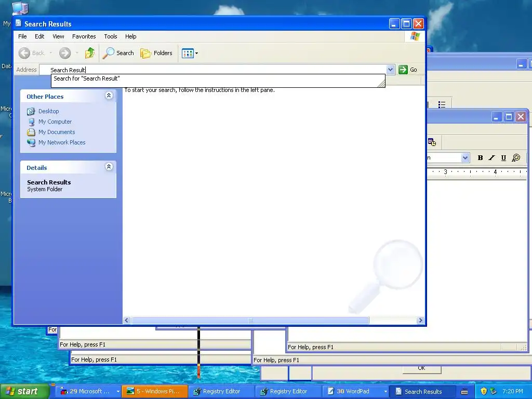This screenshot has height=399, width=532.
Task: Open My Documents from Other Places
Action: 57,132
